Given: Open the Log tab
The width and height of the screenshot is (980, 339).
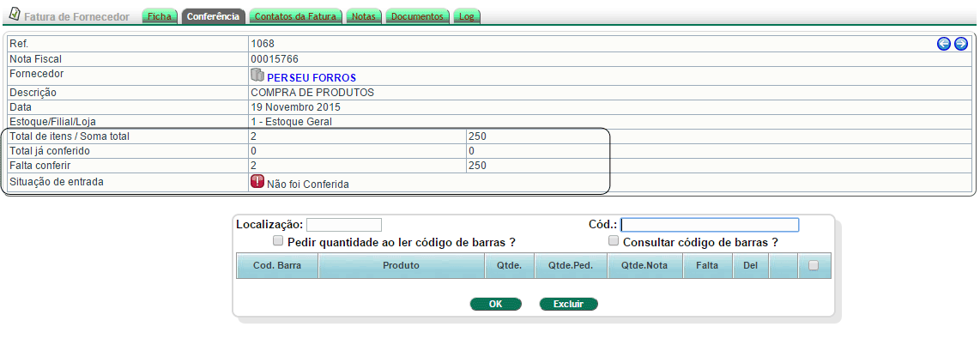Looking at the screenshot, I should 466,17.
